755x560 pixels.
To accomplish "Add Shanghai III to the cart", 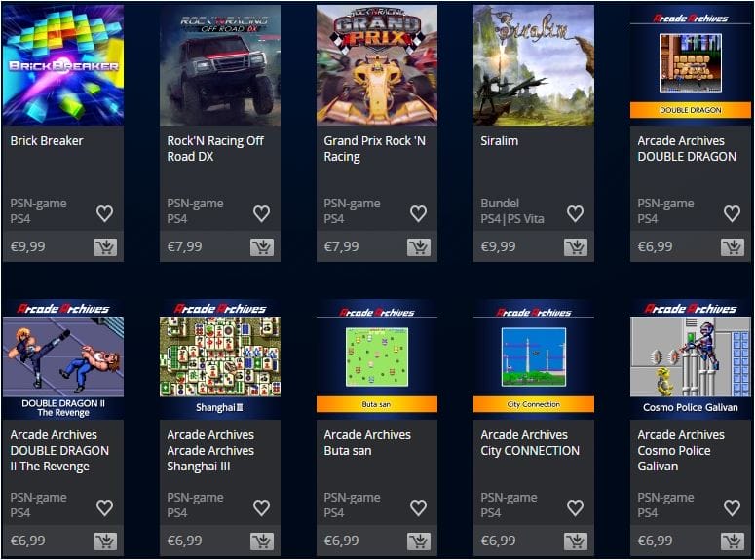I will point(262,541).
